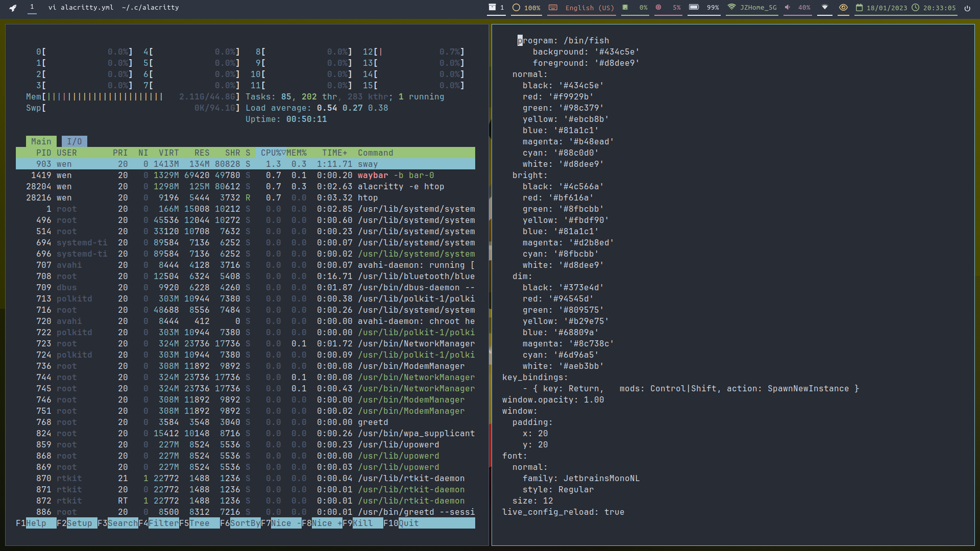Select the greetd process row (PID 768)

(246, 422)
